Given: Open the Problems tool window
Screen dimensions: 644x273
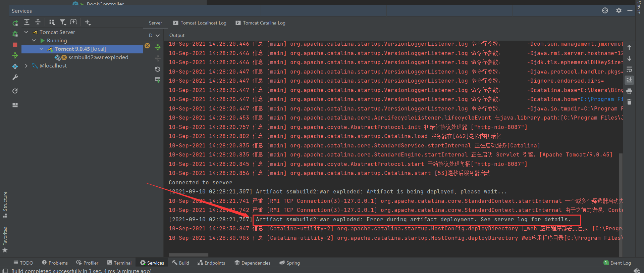Looking at the screenshot, I should (x=55, y=263).
